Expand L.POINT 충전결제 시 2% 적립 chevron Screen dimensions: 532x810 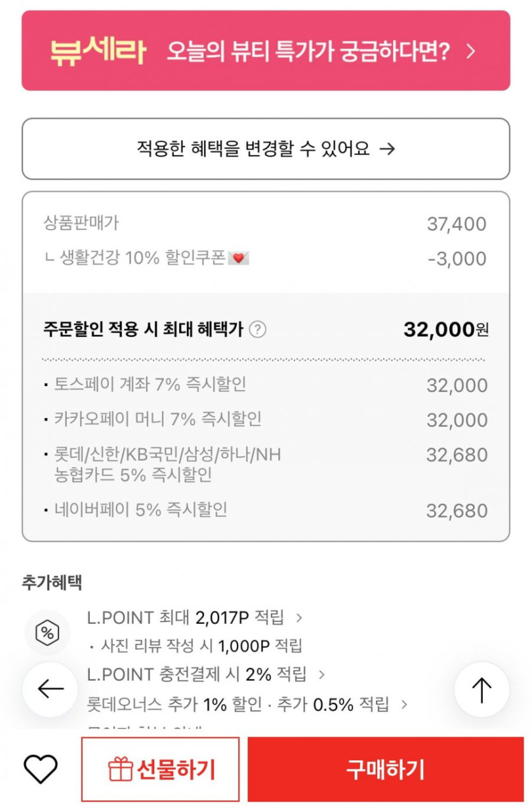pos(322,674)
